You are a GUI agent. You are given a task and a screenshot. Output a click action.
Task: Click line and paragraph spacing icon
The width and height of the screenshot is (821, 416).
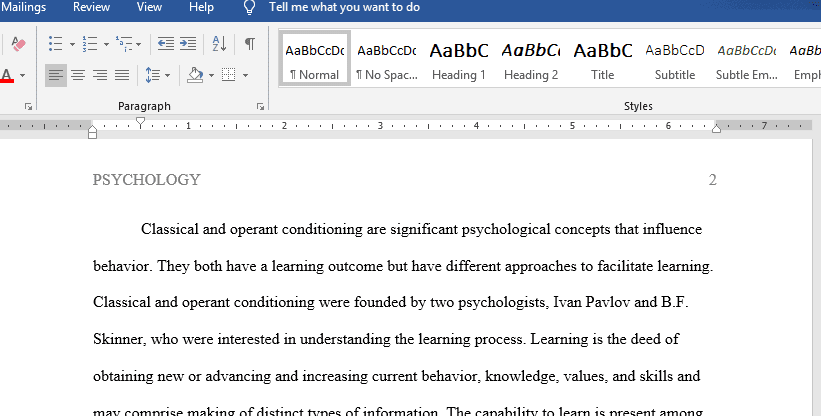click(x=152, y=75)
